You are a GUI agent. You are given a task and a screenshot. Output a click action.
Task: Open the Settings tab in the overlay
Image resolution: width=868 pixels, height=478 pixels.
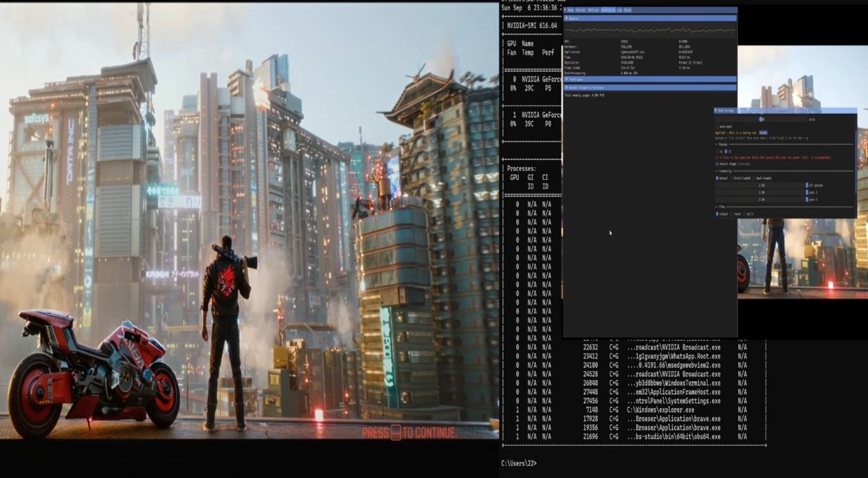[594, 10]
